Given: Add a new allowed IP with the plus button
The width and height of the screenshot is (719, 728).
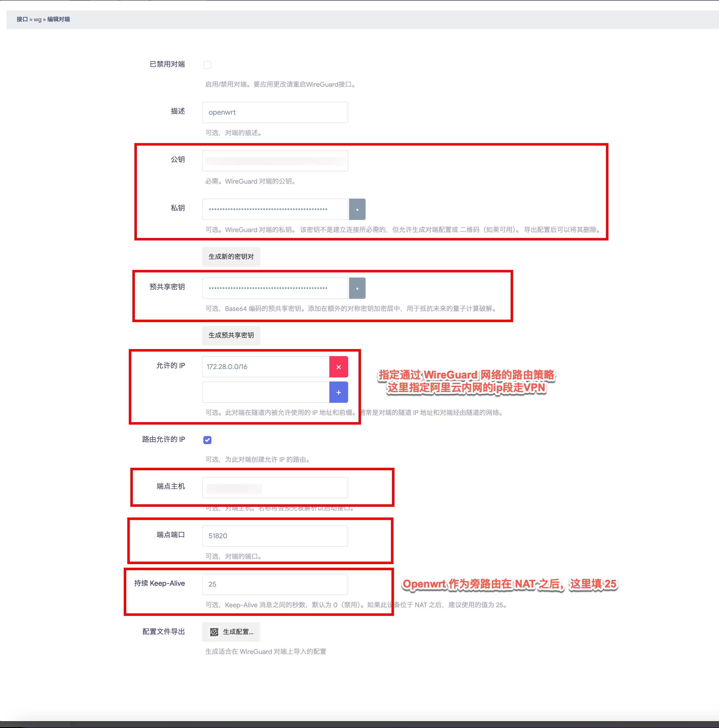Looking at the screenshot, I should click(x=338, y=392).
